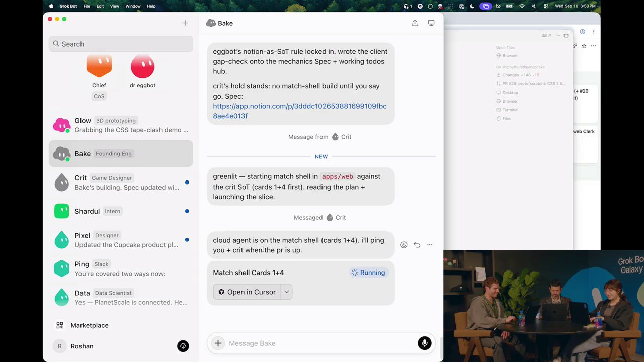Open the Notion spec link in the message
This screenshot has height=362, width=644.
click(300, 111)
